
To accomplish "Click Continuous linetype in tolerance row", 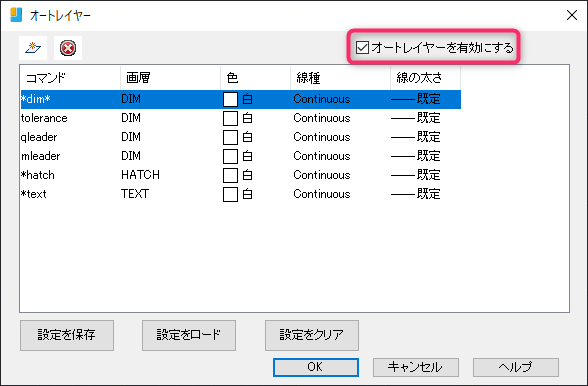I will [x=322, y=118].
